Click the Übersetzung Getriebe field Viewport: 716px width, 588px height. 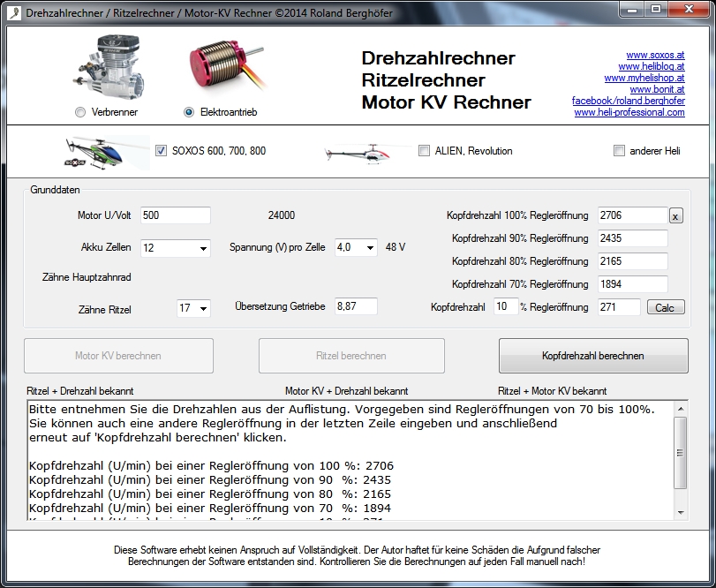(x=356, y=306)
